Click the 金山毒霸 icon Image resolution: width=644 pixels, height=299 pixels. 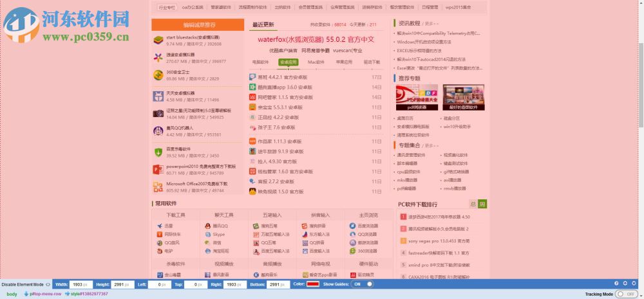[160, 275]
